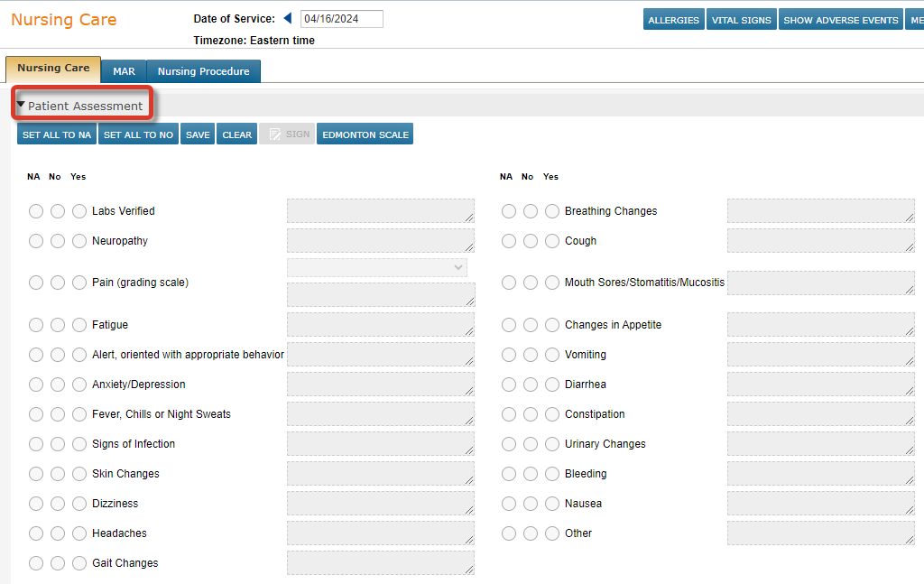Switch to the MAR tab
Image resolution: width=924 pixels, height=584 pixels.
[x=124, y=71]
